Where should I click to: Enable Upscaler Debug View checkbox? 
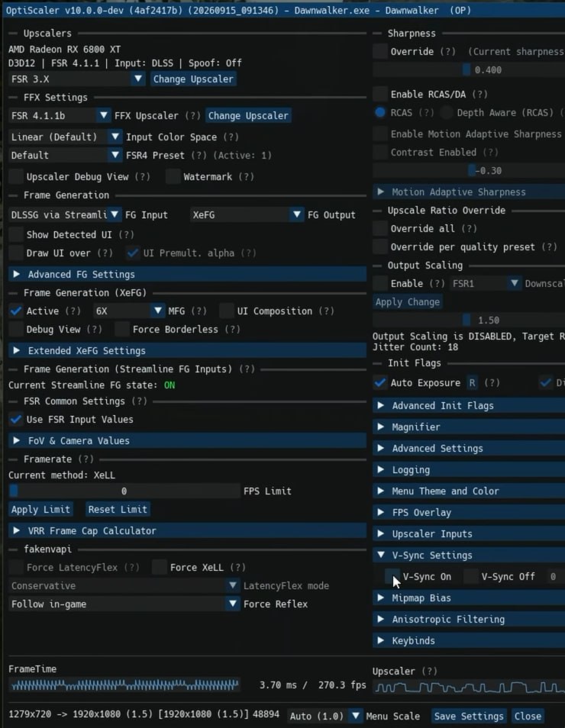coord(16,176)
